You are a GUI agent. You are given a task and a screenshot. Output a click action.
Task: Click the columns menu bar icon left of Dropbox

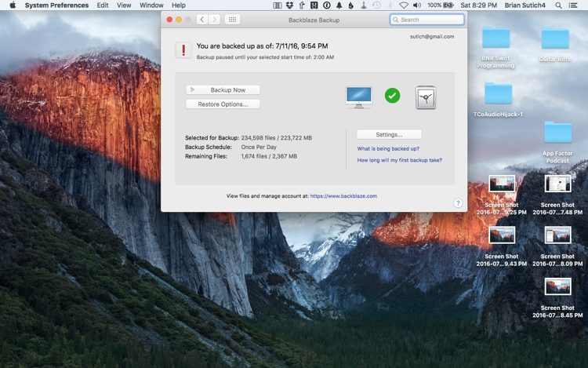[278, 5]
